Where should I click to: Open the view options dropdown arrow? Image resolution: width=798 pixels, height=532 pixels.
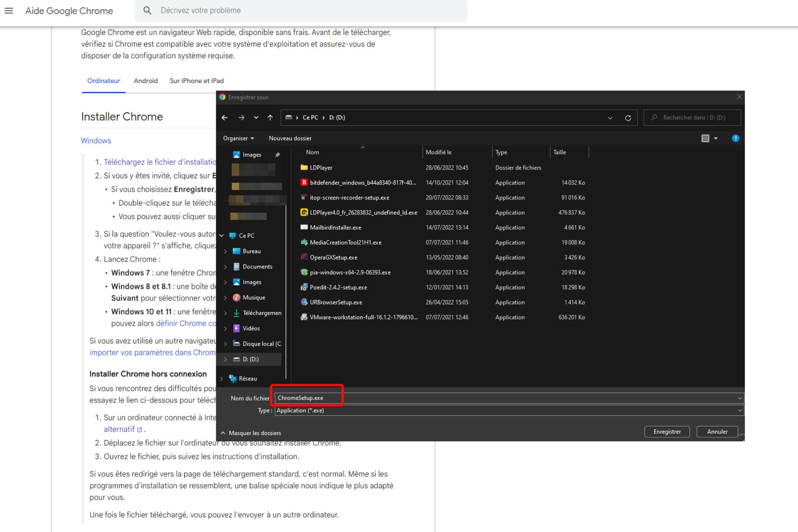[x=716, y=138]
